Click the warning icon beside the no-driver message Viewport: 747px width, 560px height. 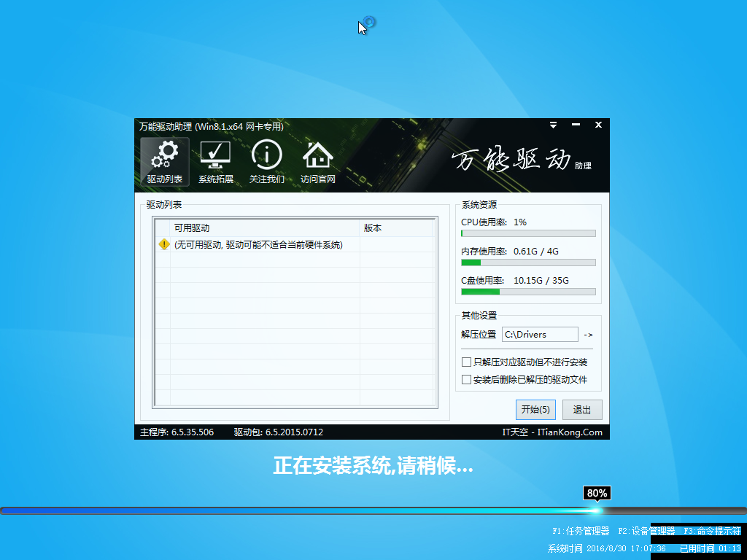coord(163,245)
